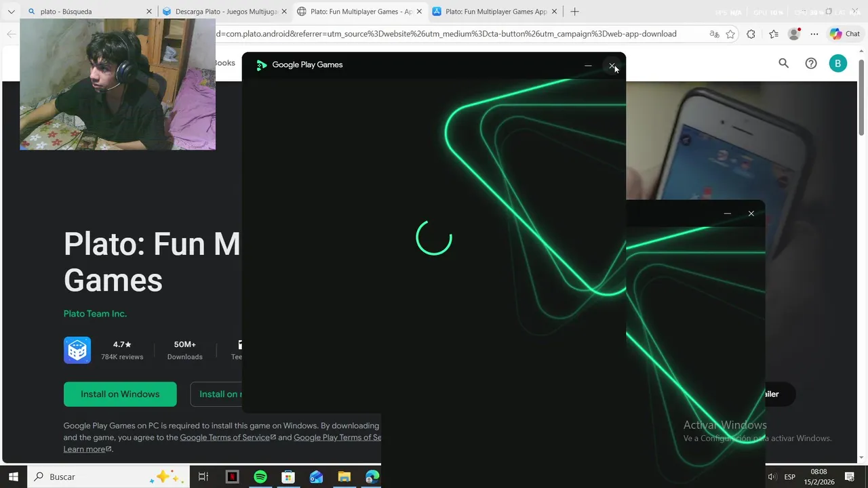The image size is (868, 488).
Task: Open Copilot Chat button
Action: (845, 34)
